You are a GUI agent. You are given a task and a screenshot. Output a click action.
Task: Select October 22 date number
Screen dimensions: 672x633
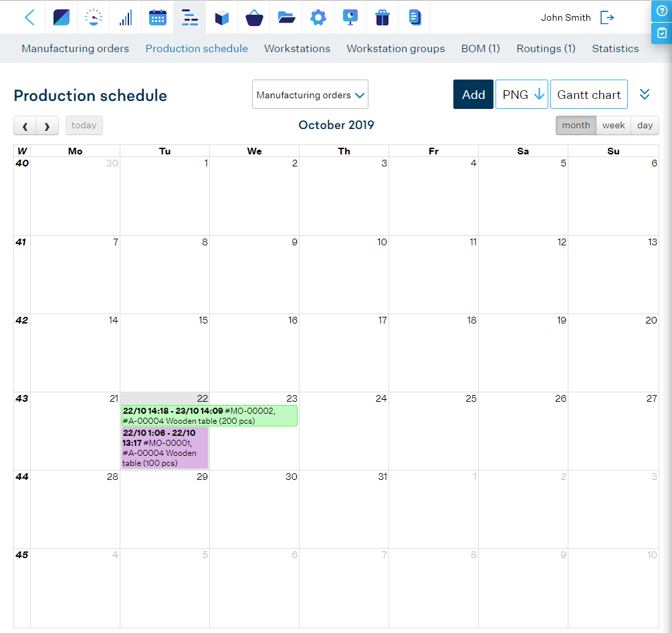pyautogui.click(x=203, y=398)
